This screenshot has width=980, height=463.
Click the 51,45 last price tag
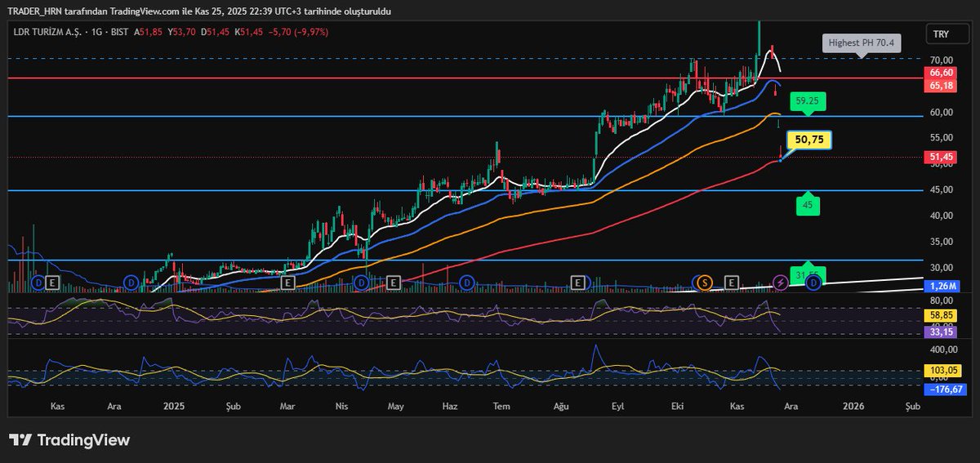[940, 156]
